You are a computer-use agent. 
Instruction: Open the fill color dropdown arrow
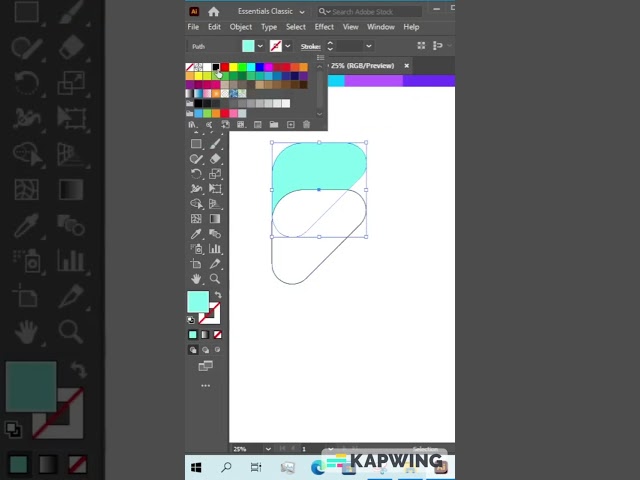(x=260, y=46)
